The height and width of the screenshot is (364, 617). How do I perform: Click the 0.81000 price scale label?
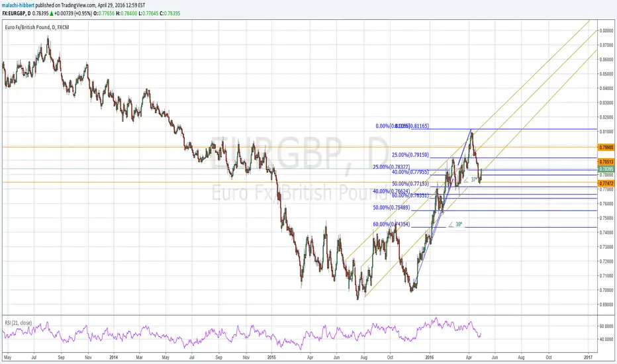point(606,132)
